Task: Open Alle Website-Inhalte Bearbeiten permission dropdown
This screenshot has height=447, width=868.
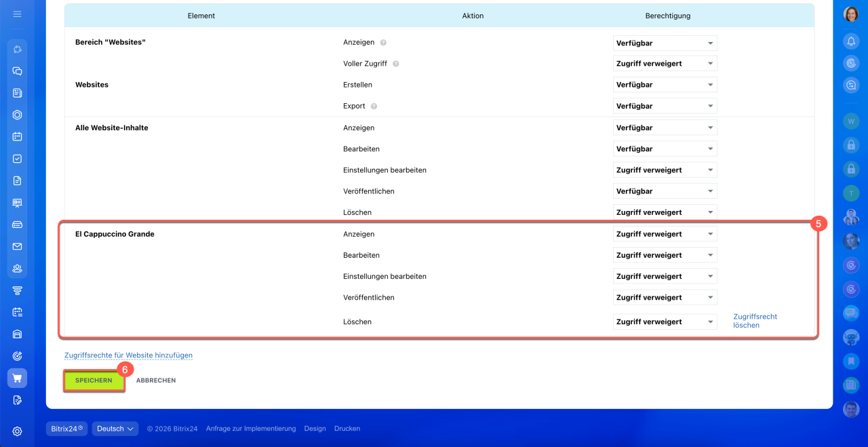Action: point(665,149)
